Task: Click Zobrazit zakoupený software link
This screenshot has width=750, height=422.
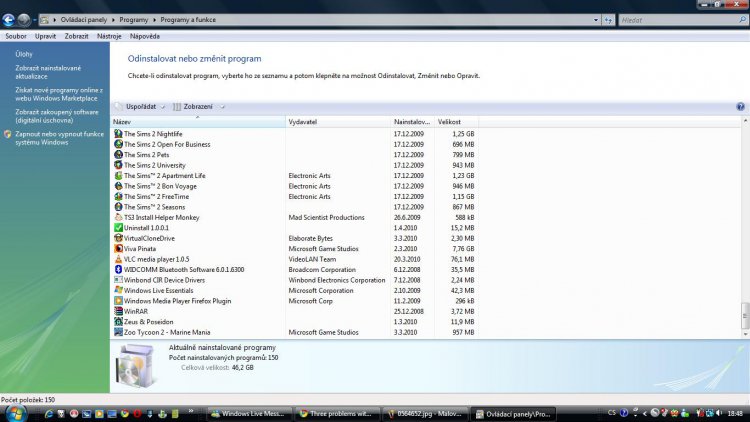Action: tap(56, 116)
